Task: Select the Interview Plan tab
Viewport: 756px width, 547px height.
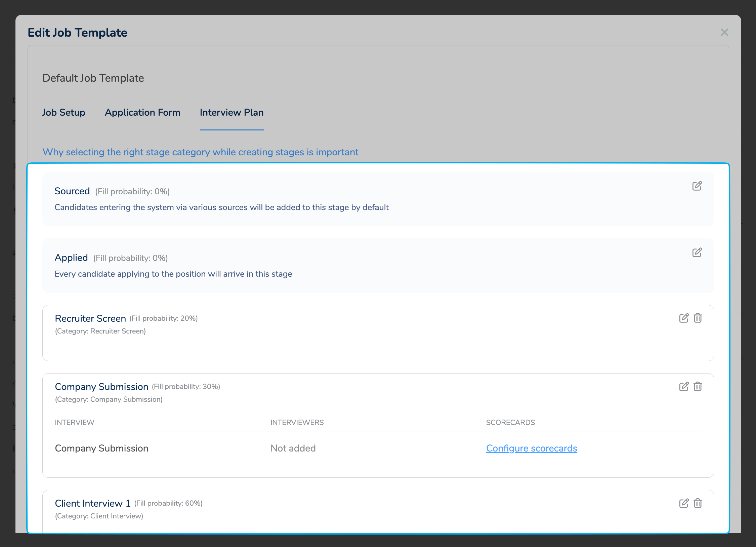Action: (232, 113)
